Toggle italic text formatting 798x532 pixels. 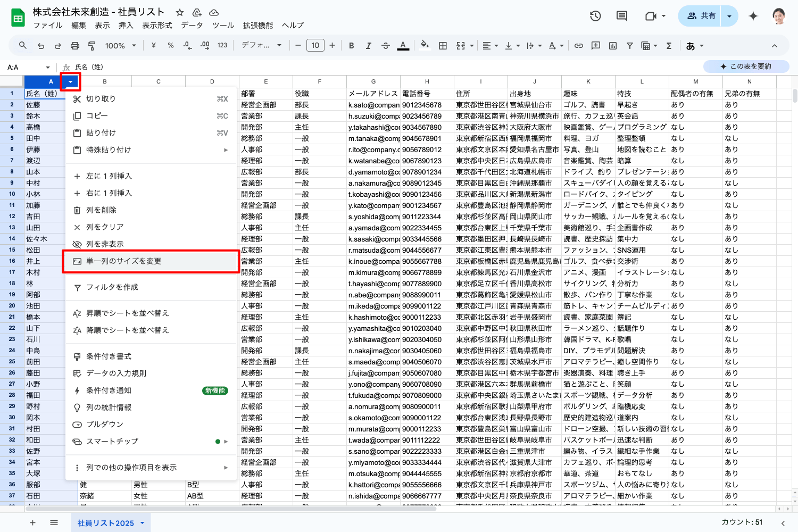pyautogui.click(x=368, y=46)
